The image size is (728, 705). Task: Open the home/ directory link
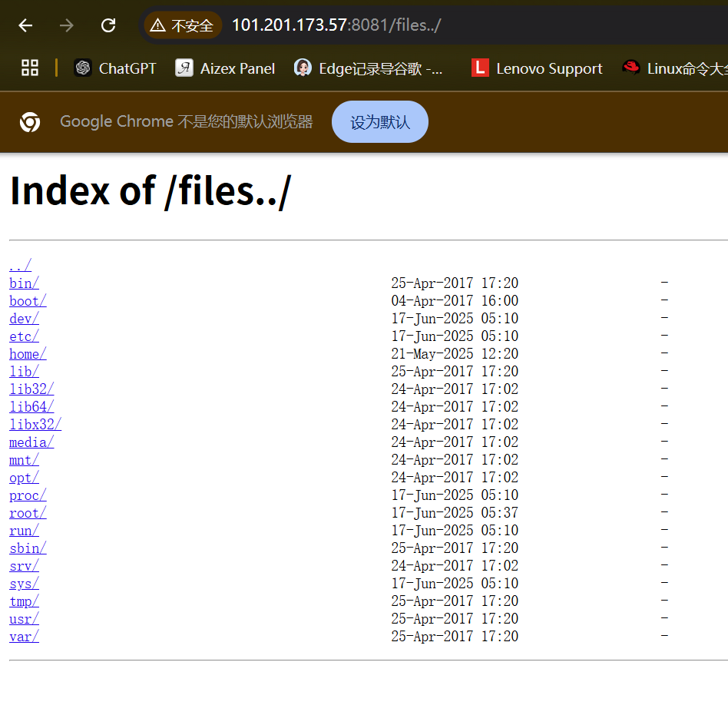tap(28, 354)
